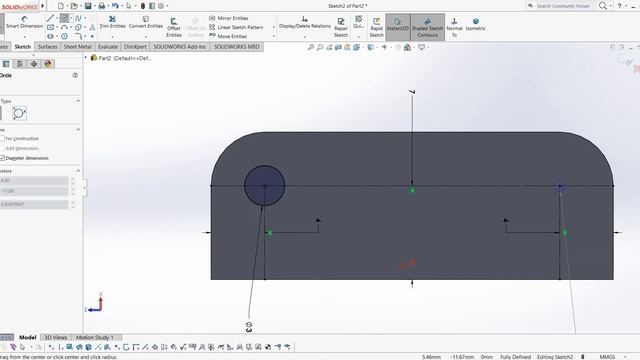Activate the Circle sketch tool in ribbon
This screenshot has width=640, height=360.
[64, 18]
